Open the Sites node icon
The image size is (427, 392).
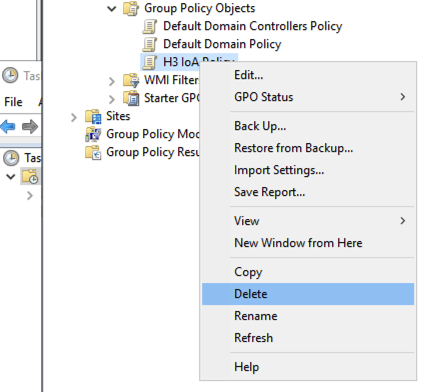click(93, 116)
